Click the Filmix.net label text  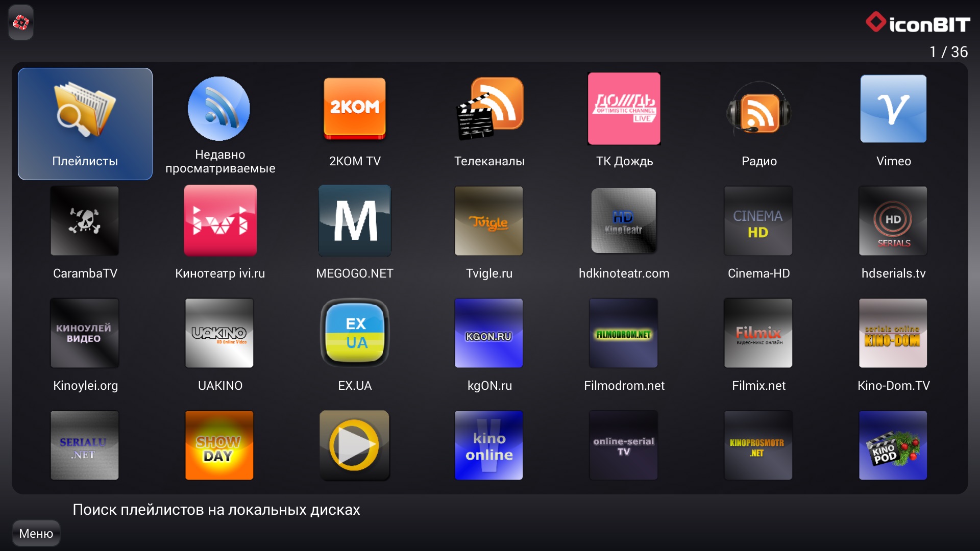click(x=759, y=386)
